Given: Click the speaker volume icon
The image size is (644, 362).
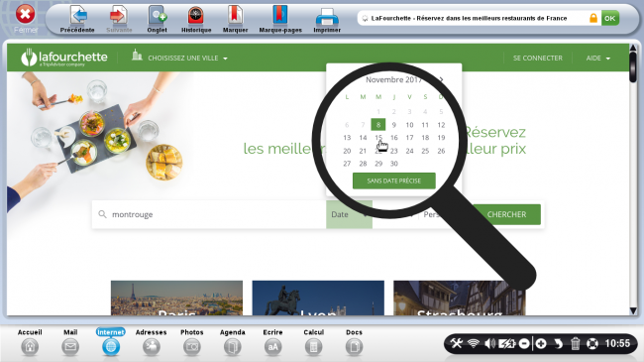Looking at the screenshot, I should click(489, 343).
